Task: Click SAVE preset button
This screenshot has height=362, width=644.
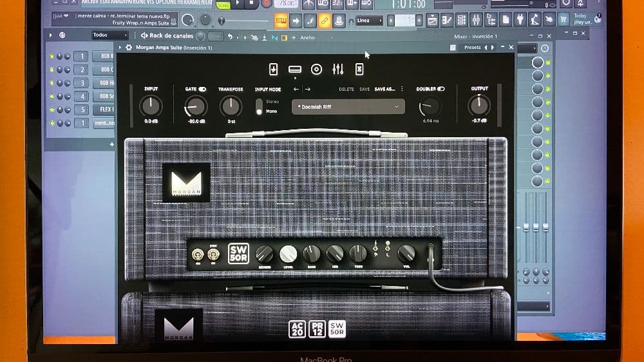Action: point(365,89)
